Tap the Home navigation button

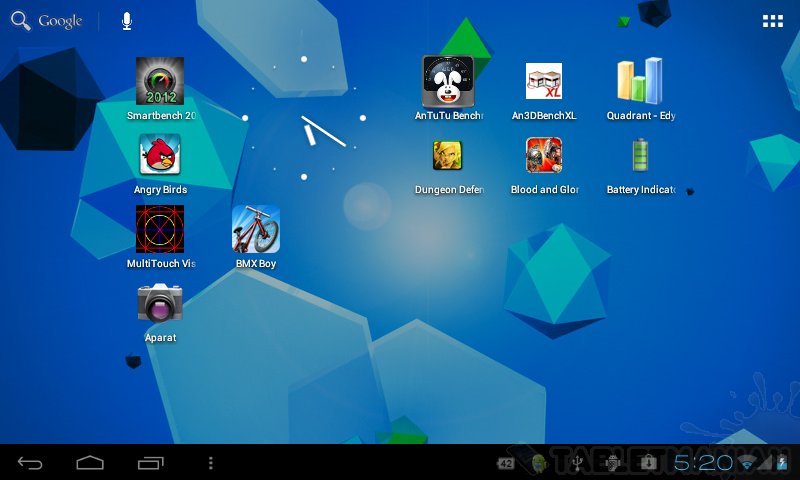coord(90,463)
